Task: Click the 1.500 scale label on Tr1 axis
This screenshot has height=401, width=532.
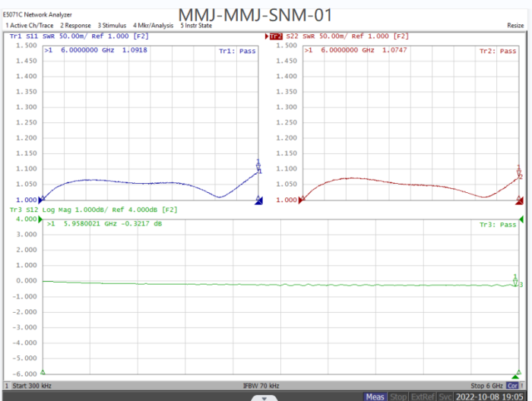Action: (27, 46)
